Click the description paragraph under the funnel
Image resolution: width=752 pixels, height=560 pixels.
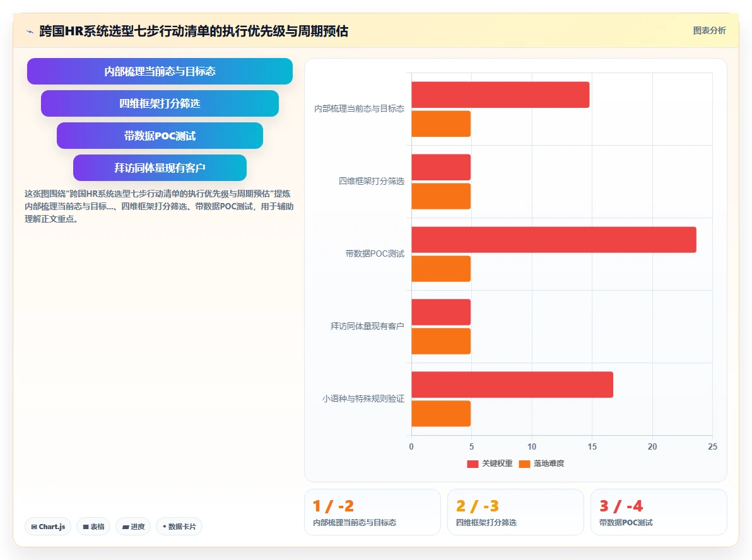point(159,206)
